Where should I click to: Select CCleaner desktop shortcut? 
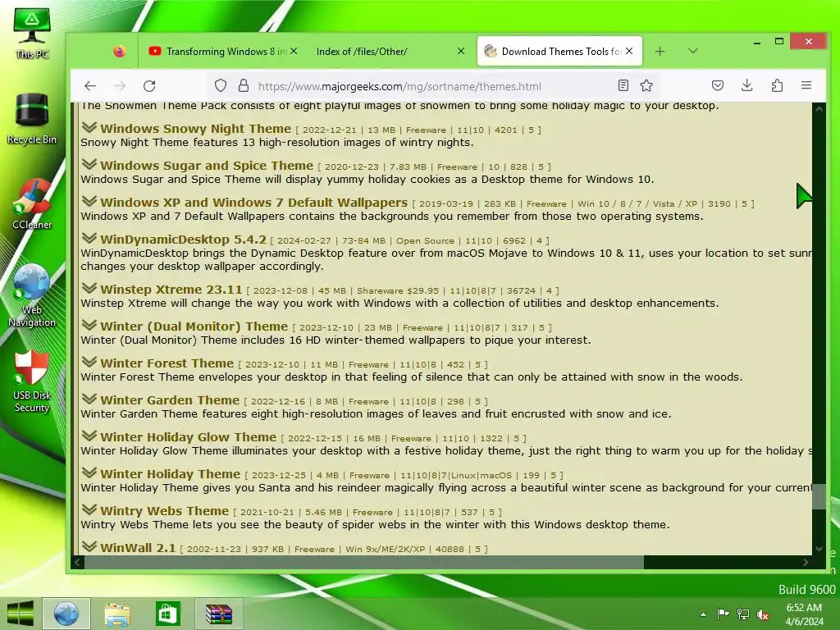32,204
